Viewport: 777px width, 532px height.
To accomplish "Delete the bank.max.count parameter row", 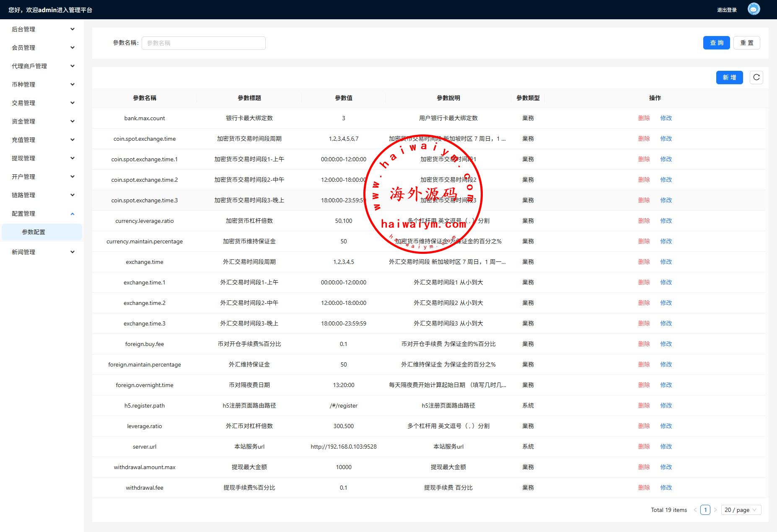I will click(644, 118).
